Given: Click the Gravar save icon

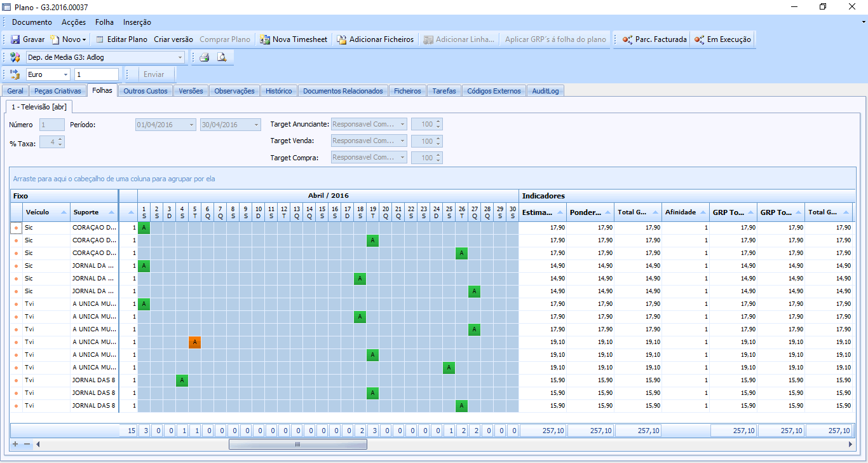Looking at the screenshot, I should (x=15, y=39).
